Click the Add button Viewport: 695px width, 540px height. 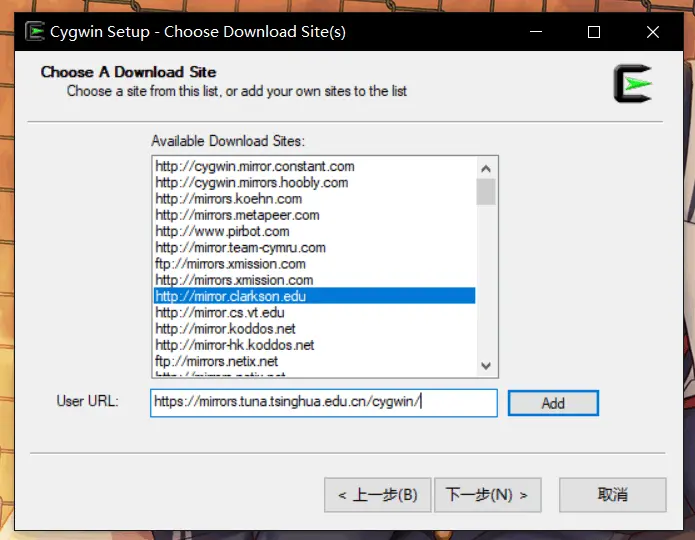point(553,403)
